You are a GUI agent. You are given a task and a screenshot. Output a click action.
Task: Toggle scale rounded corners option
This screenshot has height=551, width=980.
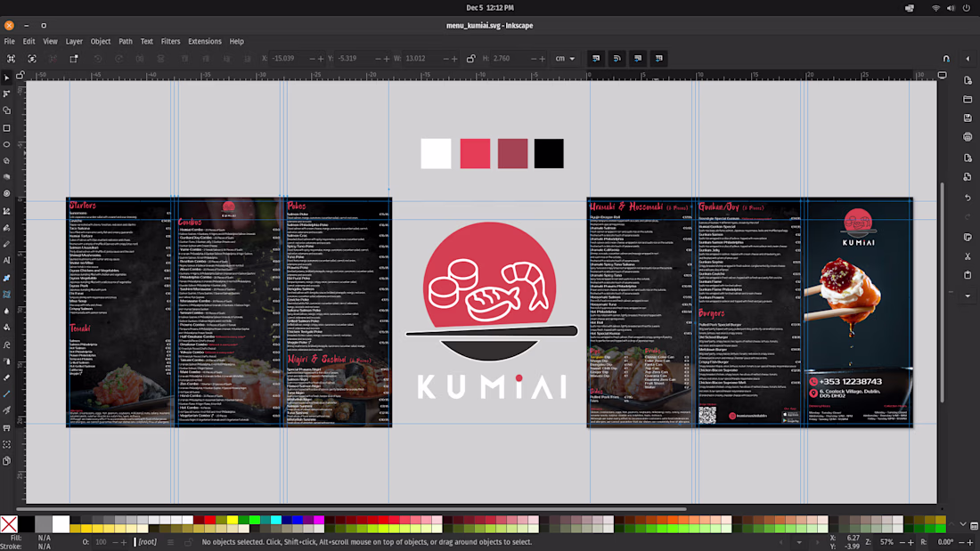tap(617, 58)
